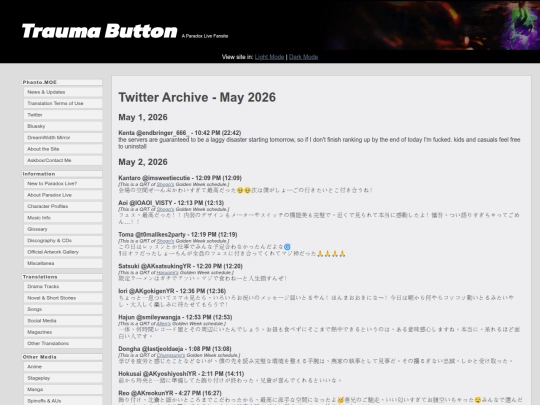Click Kantaro @imsweetiecutie tweet header
This screenshot has height=405, width=540.
tap(180, 178)
